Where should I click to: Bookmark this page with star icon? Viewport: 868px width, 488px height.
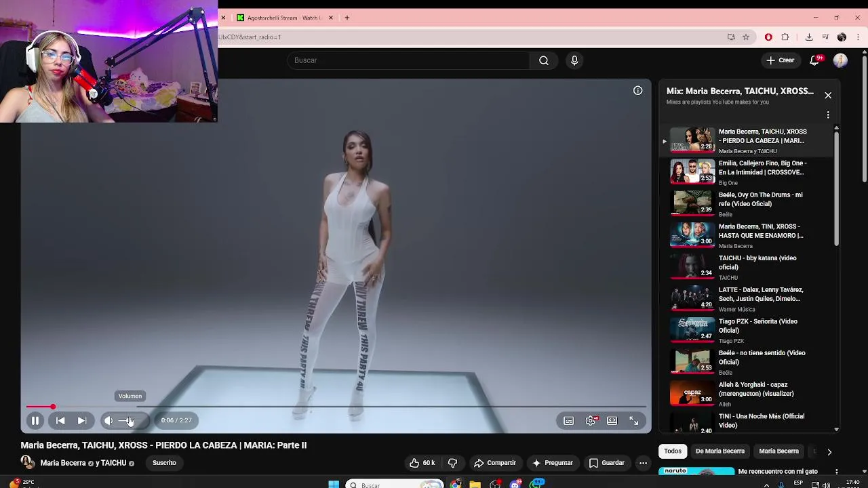746,37
